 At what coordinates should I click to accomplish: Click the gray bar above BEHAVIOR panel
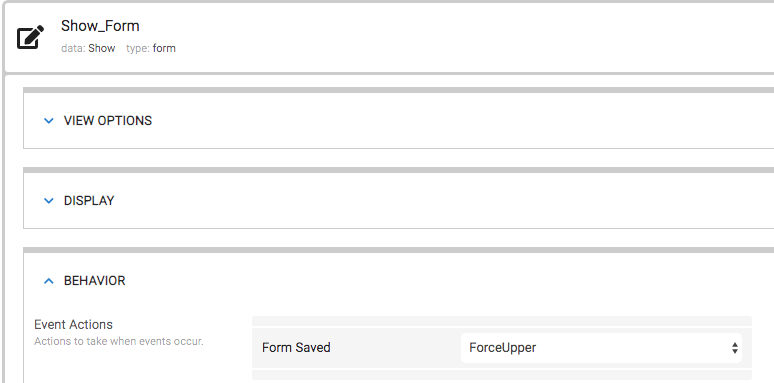pyautogui.click(x=398, y=250)
